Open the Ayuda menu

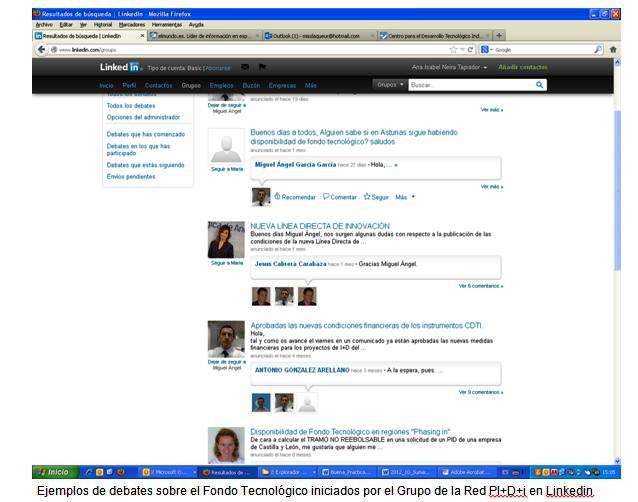(196, 25)
